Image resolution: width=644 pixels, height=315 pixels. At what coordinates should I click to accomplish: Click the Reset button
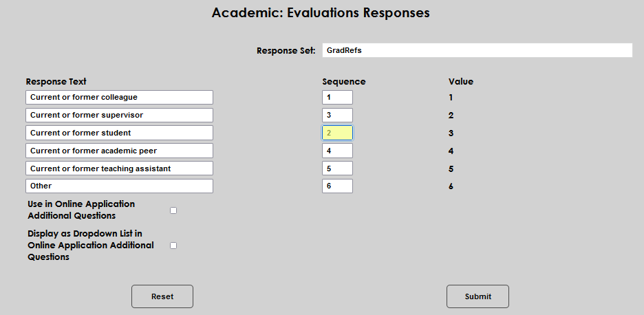coord(162,296)
